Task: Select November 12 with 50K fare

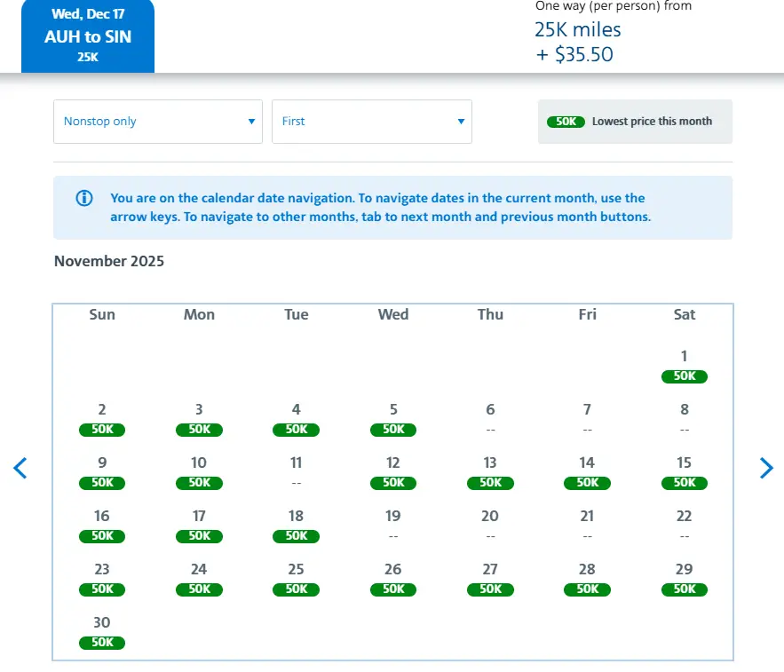Action: point(393,473)
